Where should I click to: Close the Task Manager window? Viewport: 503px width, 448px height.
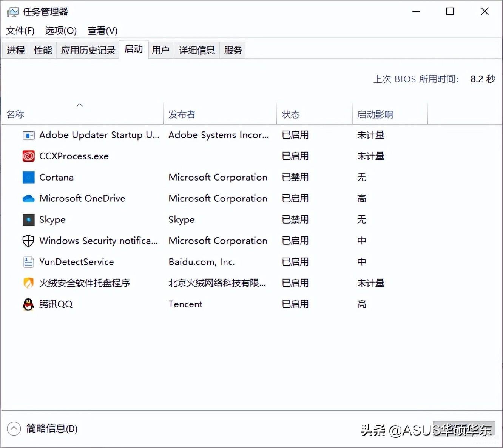click(485, 12)
